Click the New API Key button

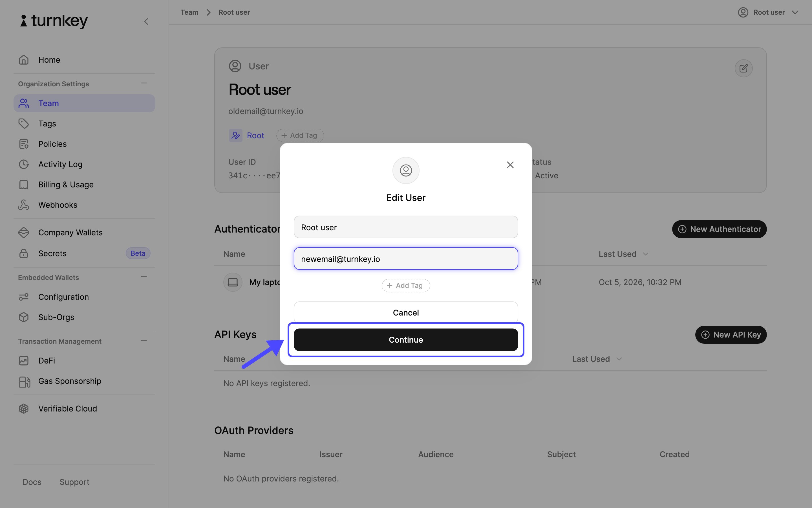(731, 335)
